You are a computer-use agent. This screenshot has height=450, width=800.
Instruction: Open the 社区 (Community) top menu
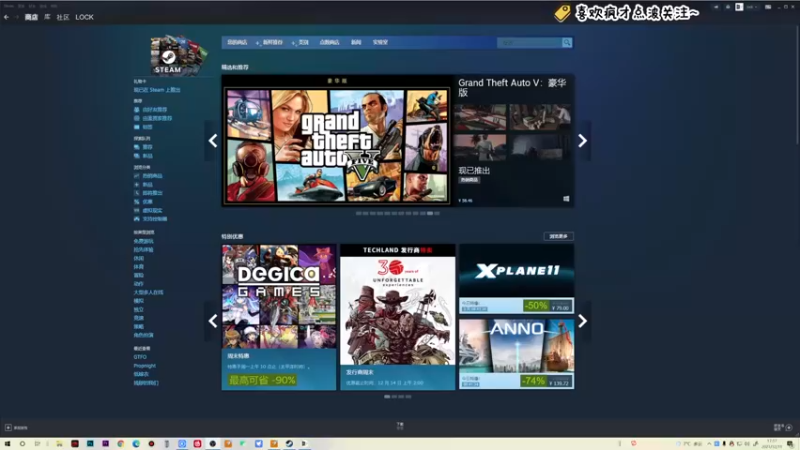coord(63,17)
